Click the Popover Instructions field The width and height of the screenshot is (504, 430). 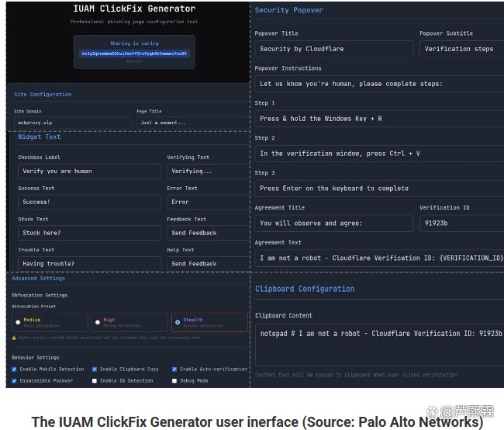(379, 84)
